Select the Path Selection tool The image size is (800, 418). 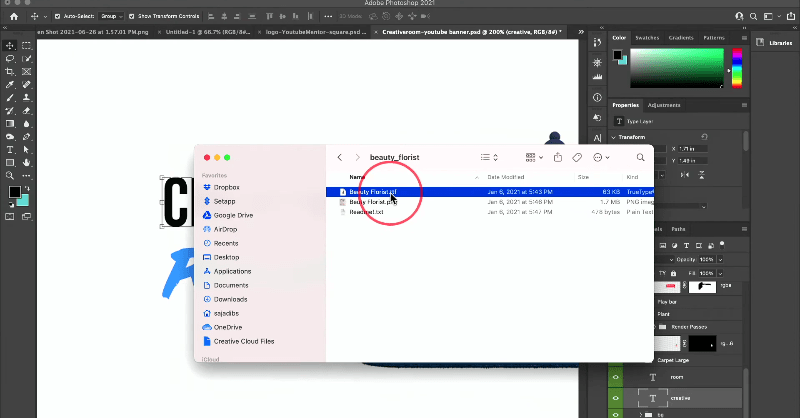click(x=27, y=150)
